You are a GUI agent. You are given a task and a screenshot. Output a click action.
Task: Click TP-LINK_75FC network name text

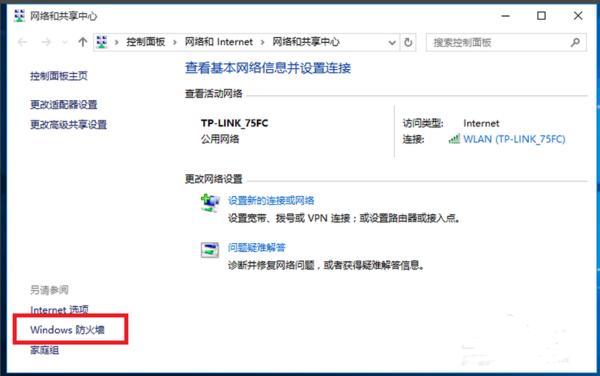tap(234, 123)
